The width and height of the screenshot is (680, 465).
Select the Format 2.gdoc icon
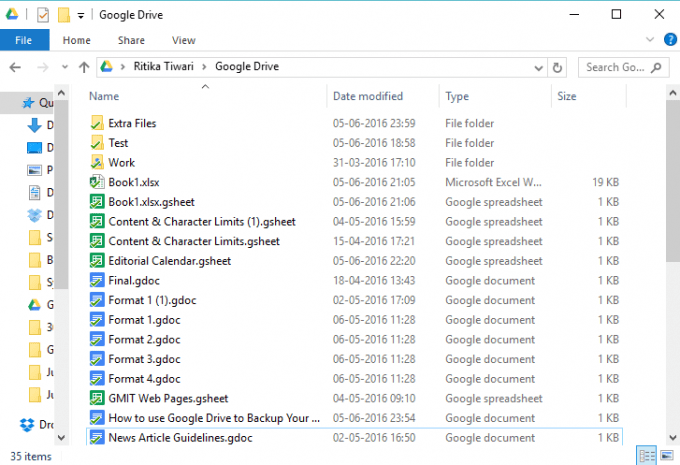[x=97, y=339]
